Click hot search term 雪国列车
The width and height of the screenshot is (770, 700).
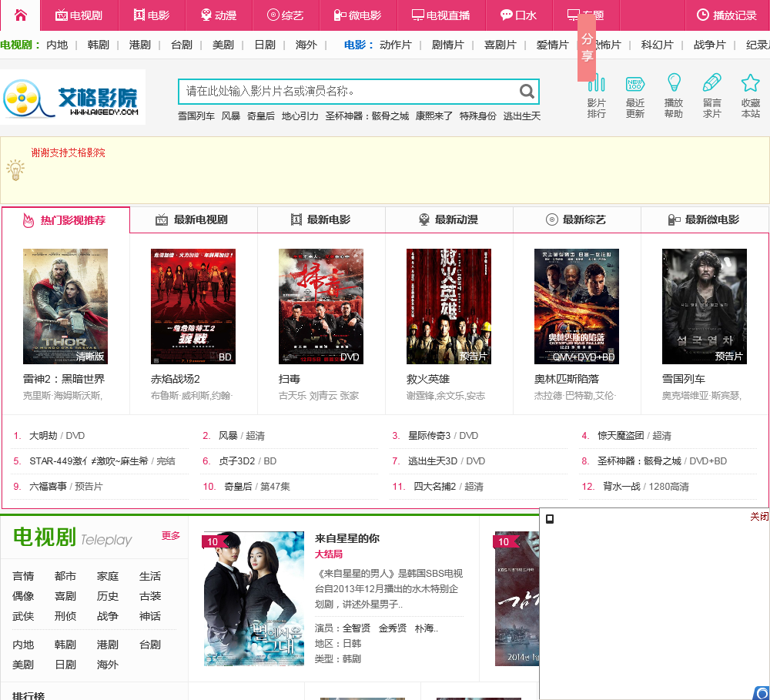(x=196, y=116)
